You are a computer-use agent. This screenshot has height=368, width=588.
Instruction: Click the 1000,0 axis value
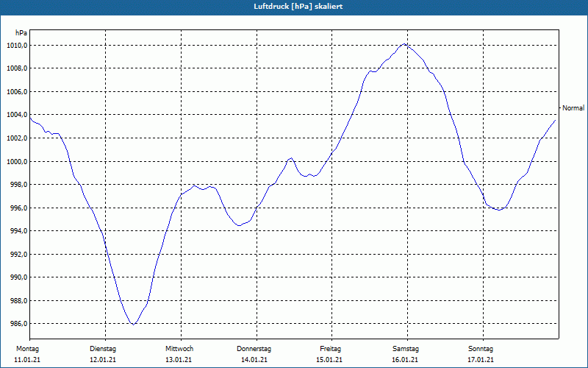(x=16, y=161)
